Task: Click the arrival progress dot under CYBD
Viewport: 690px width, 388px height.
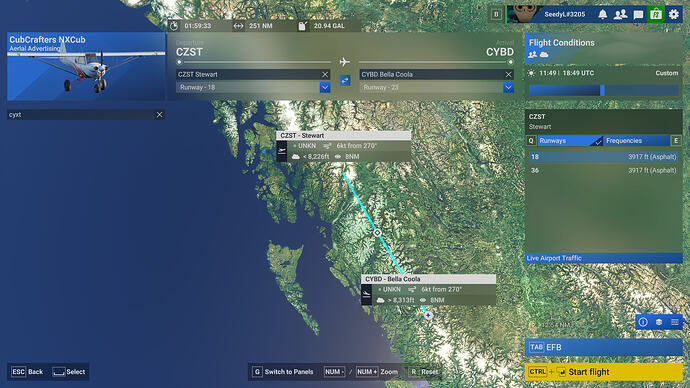Action: click(x=510, y=62)
